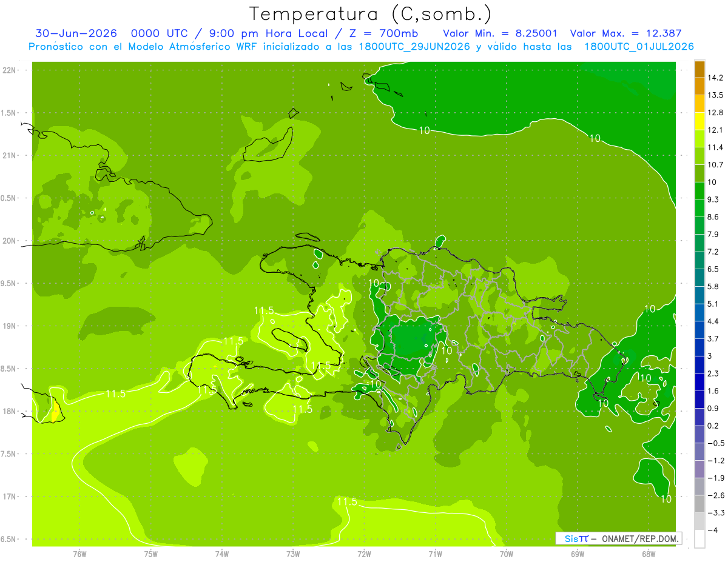Viewport: 728px width, 562px height.
Task: Click the 'Sisπ' logo text on map
Action: (576, 538)
